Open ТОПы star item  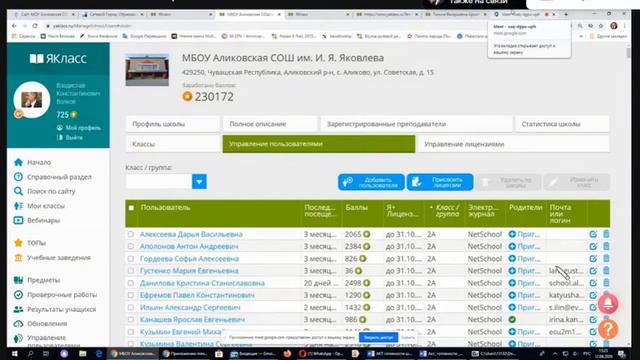pos(30,243)
